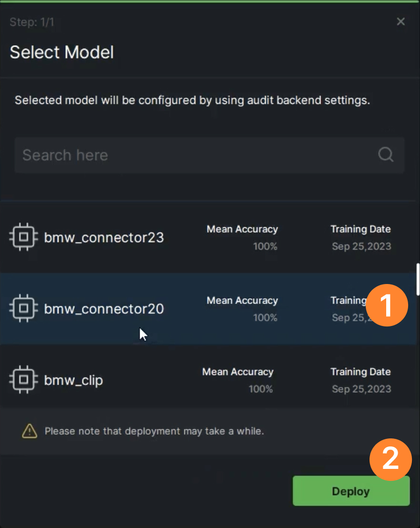Click Sep 25,2023 date of bmw_connector23
This screenshot has height=528, width=420.
(x=361, y=246)
